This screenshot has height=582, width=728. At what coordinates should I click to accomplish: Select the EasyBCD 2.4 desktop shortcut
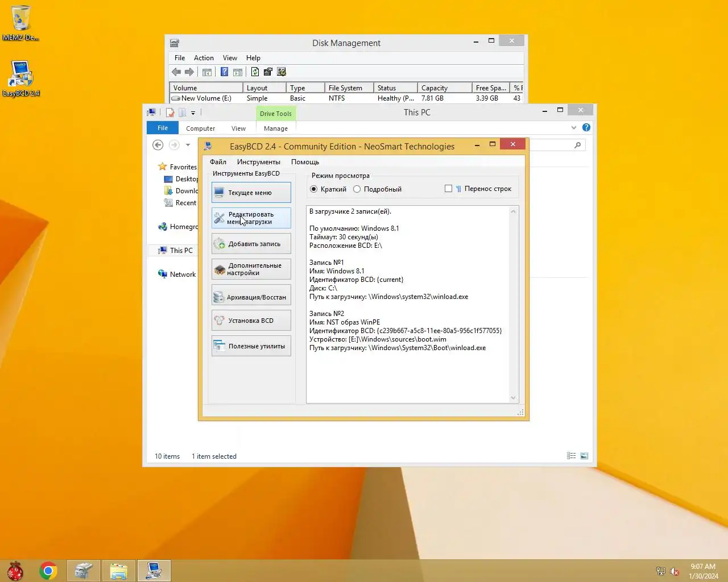21,78
